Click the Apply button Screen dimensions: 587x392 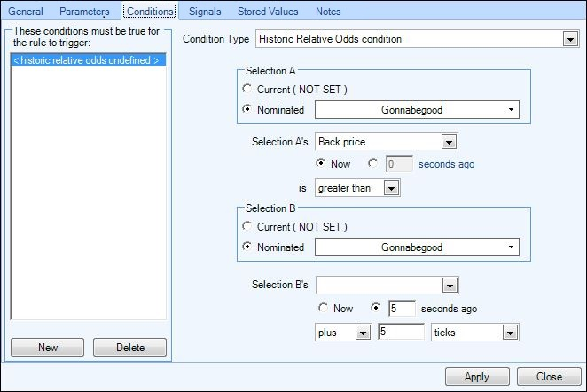(x=477, y=377)
